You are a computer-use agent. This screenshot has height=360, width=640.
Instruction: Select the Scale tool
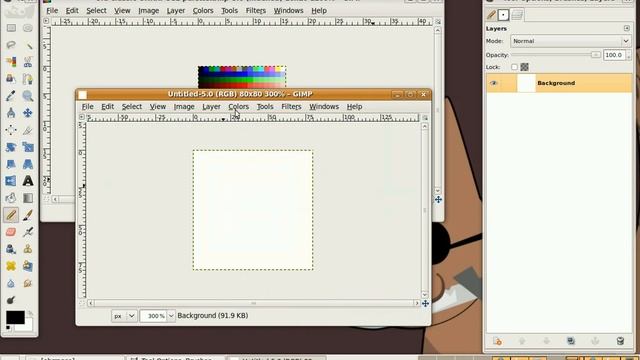28,147
